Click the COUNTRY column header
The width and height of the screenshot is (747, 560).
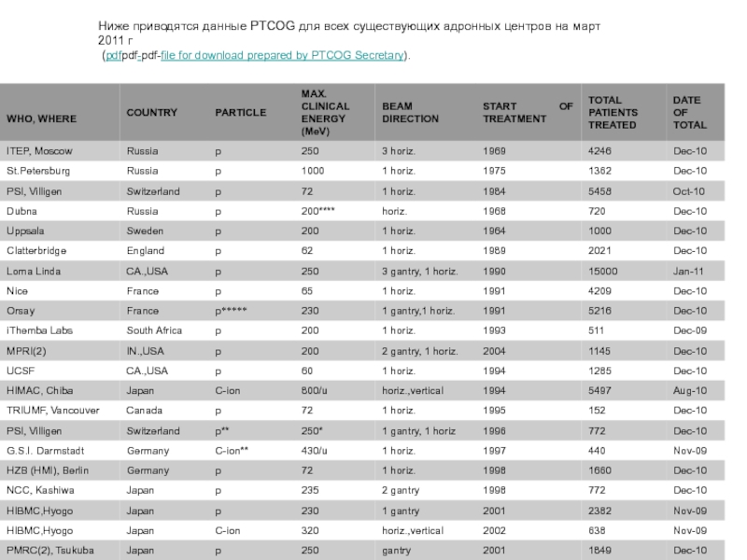(x=152, y=112)
